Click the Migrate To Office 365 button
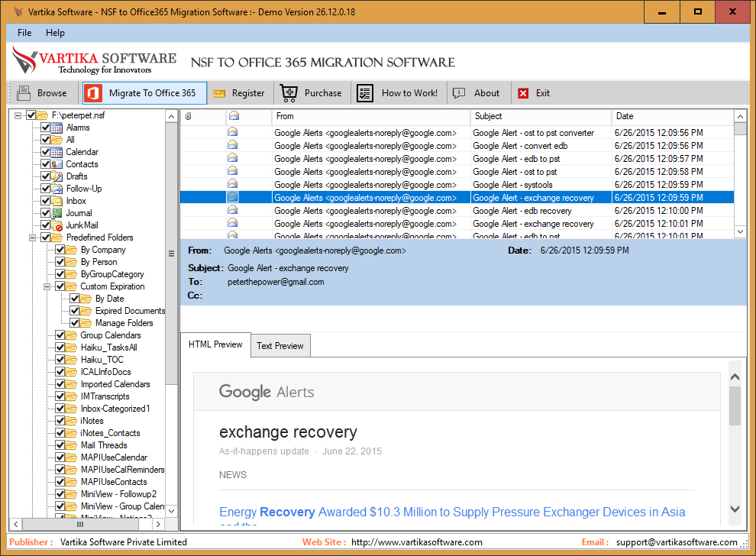 [144, 93]
